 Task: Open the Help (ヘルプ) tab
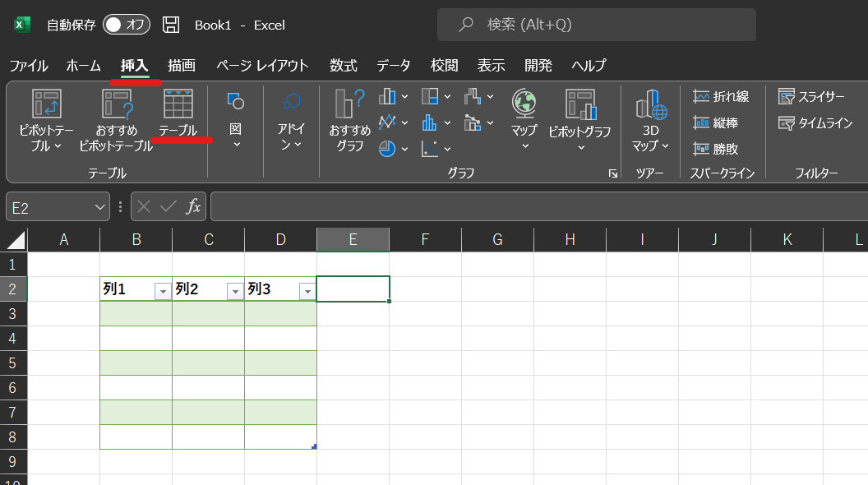coord(589,66)
